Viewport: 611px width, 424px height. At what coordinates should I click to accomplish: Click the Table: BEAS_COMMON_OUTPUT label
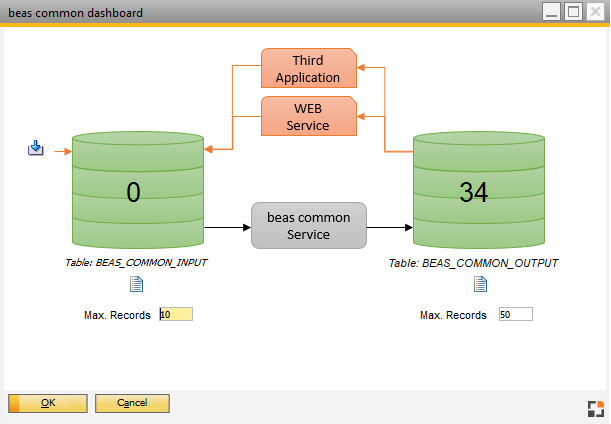tap(473, 263)
